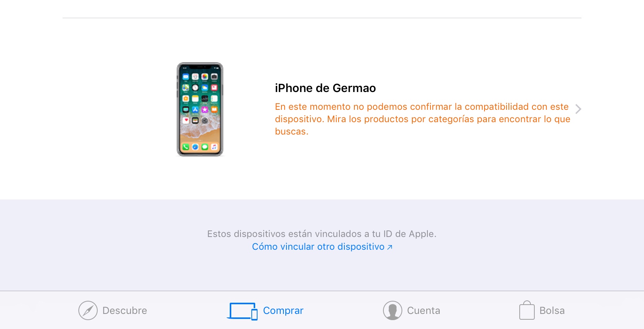Screen dimensions: 644x329
Task: Click the horizontal divider line above the device
Action: tap(322, 18)
